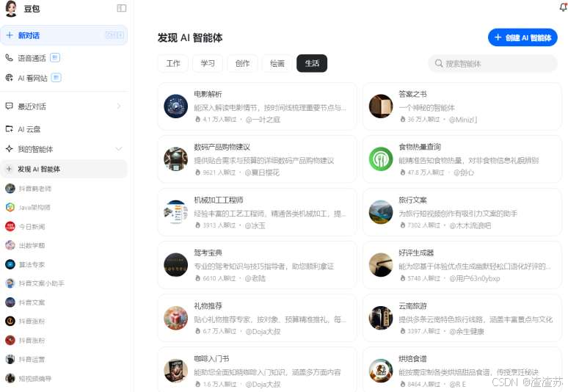The image size is (568, 392).
Task: Click the 电影解析 title
Action: (208, 94)
